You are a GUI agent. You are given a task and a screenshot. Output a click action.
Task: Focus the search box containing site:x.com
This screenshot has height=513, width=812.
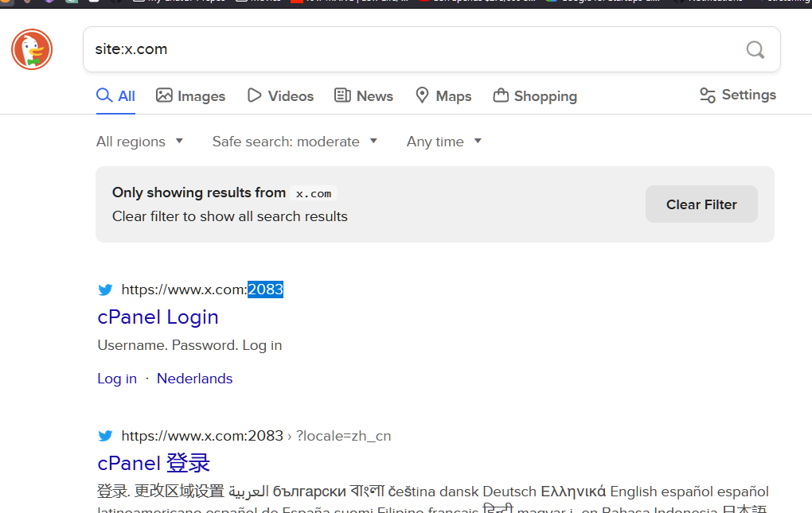click(431, 49)
